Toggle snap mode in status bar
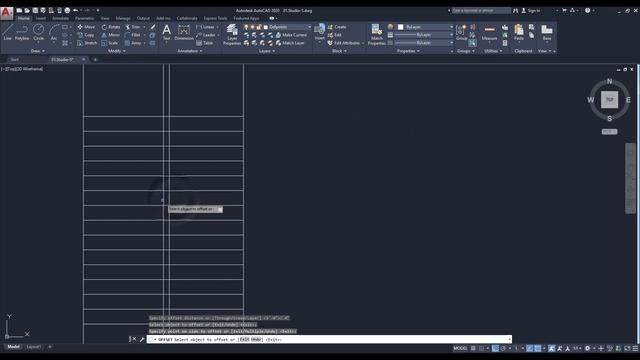Image resolution: width=640 pixels, height=360 pixels. (481, 348)
